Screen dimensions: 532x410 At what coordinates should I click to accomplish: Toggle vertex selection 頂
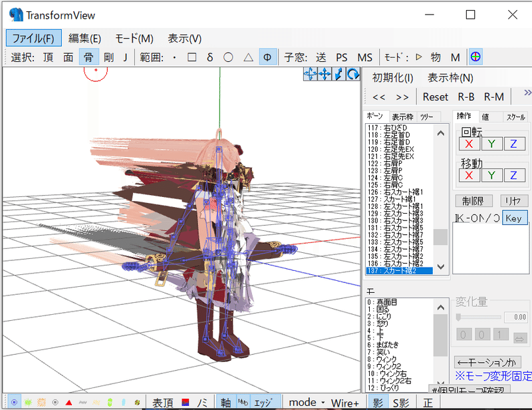[x=48, y=57]
